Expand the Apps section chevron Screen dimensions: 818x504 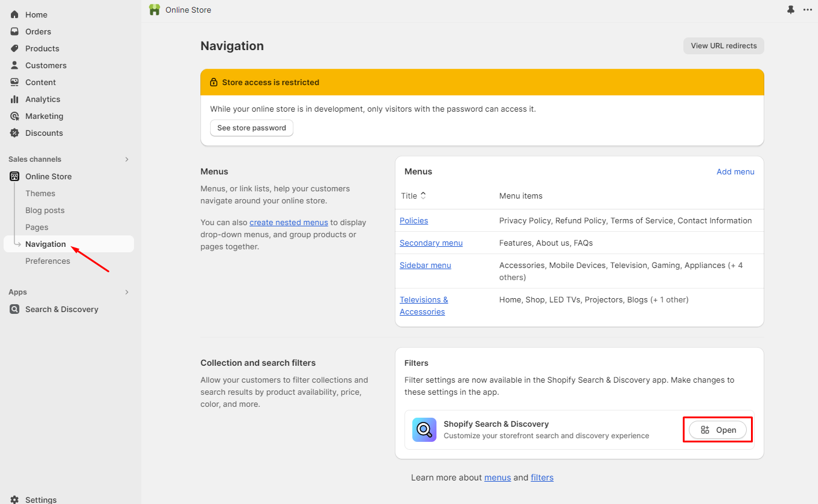click(127, 292)
